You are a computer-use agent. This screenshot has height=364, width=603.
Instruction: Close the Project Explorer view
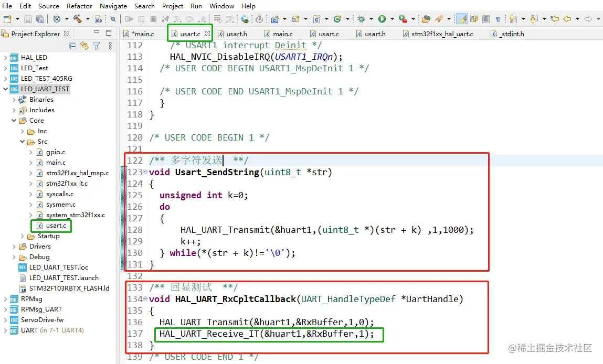pyautogui.click(x=67, y=34)
